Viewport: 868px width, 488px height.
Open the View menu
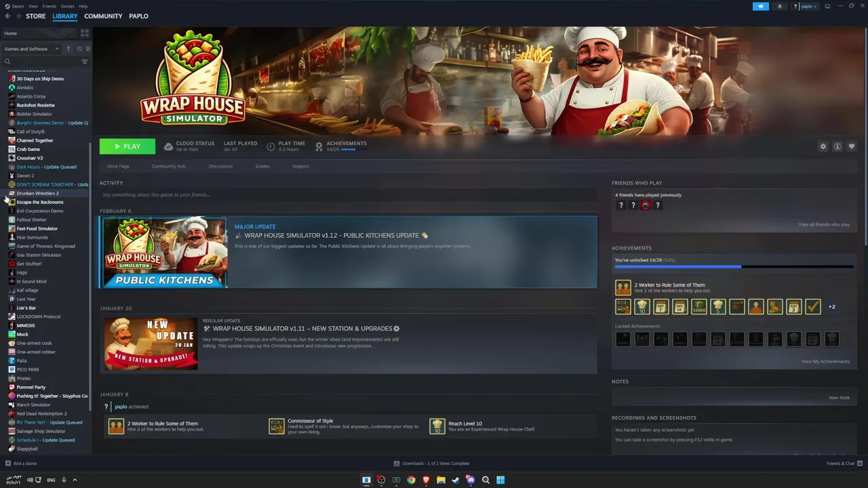point(33,6)
